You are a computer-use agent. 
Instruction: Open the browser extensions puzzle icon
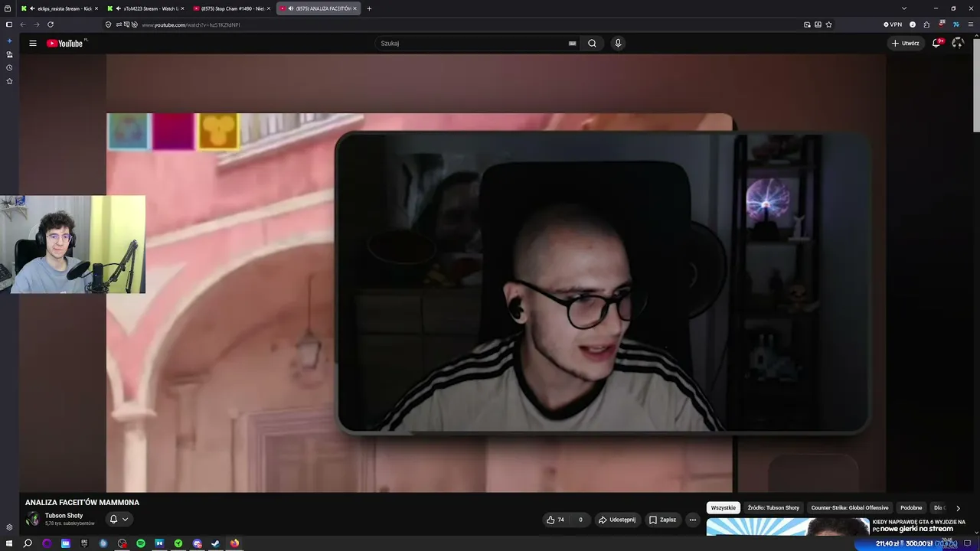(926, 24)
